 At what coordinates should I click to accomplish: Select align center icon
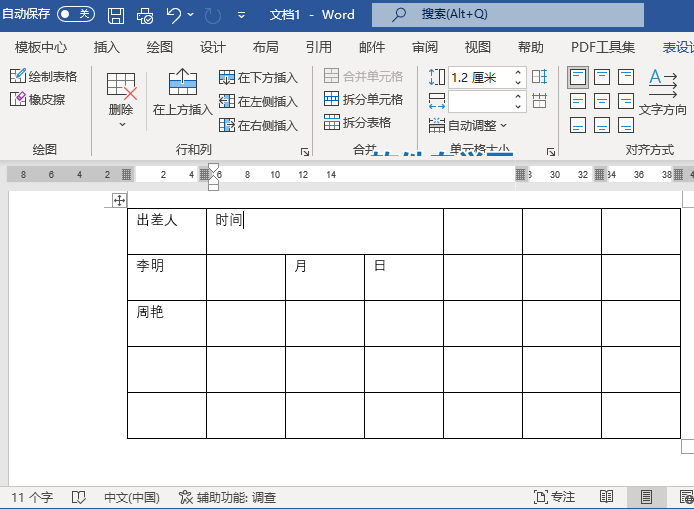click(602, 101)
